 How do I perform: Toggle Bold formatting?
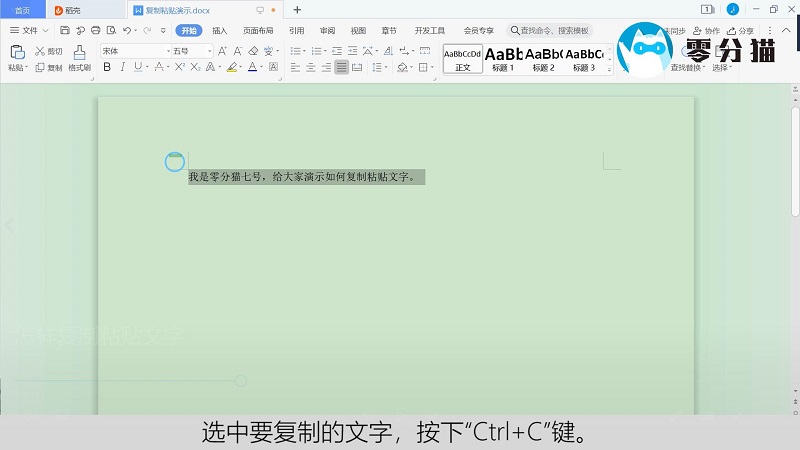coord(107,68)
